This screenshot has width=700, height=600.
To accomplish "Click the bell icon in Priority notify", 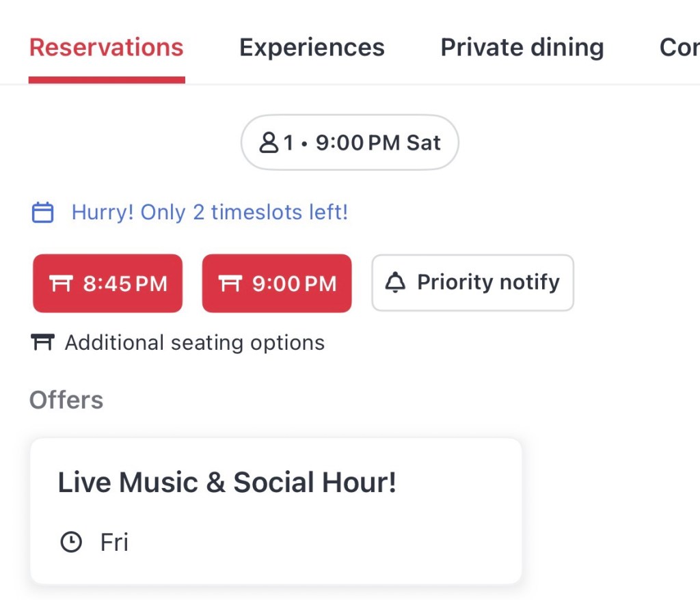I will coord(395,283).
